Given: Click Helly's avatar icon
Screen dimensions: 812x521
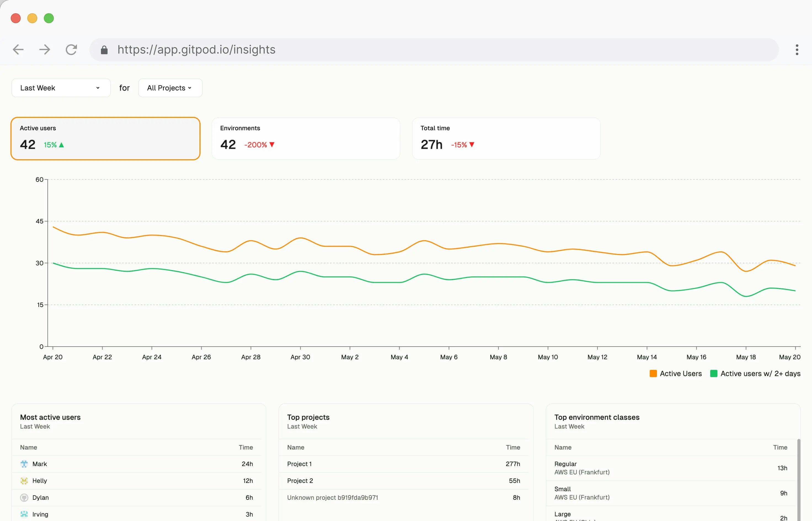Looking at the screenshot, I should point(24,481).
